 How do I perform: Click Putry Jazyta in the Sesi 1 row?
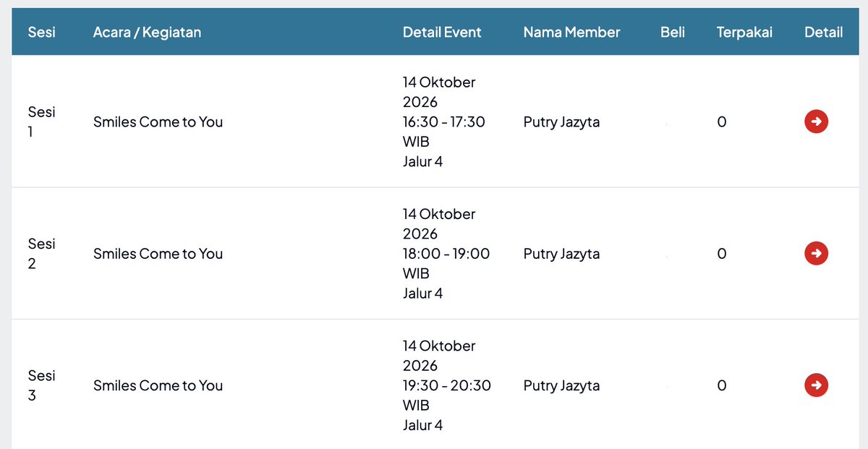(x=561, y=122)
